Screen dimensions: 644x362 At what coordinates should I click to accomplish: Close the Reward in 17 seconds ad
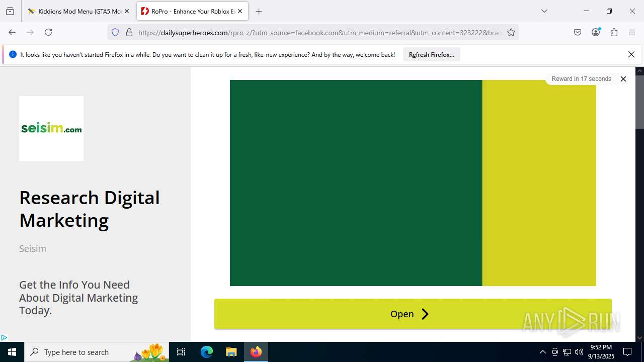pos(623,79)
